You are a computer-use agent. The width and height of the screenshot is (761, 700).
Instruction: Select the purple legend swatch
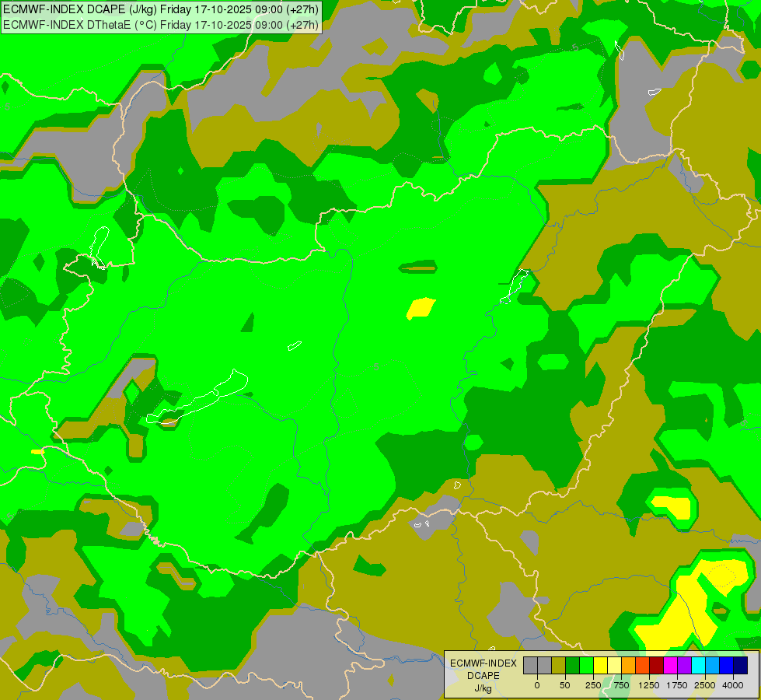click(684, 665)
